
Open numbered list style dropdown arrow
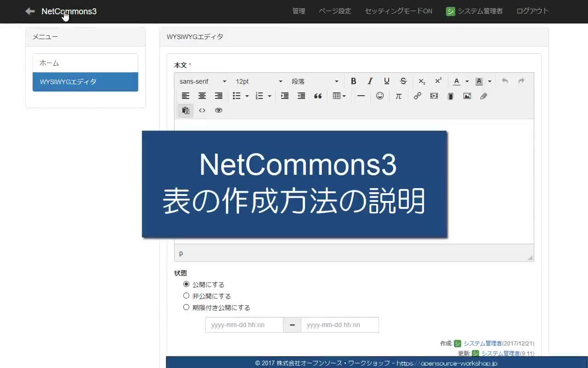click(x=269, y=96)
